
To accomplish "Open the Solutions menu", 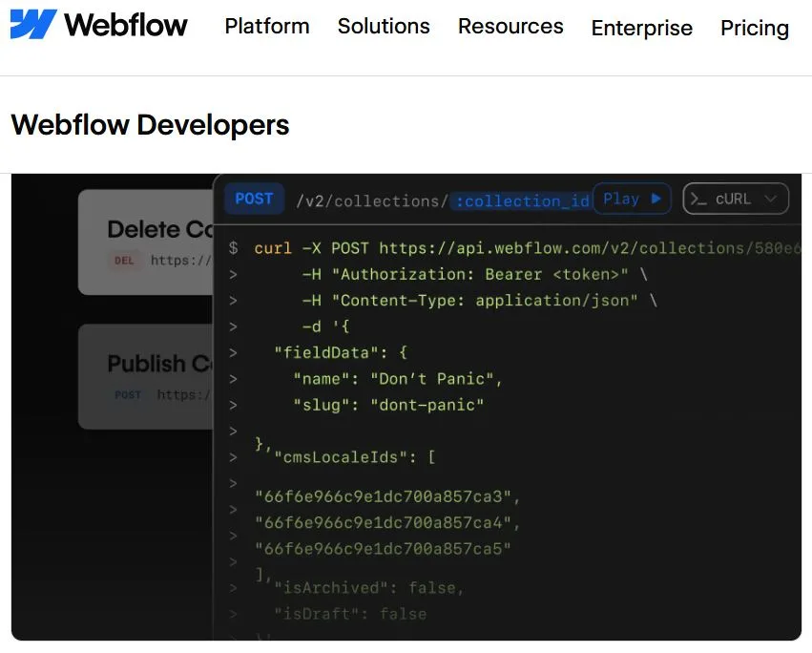I will point(384,27).
